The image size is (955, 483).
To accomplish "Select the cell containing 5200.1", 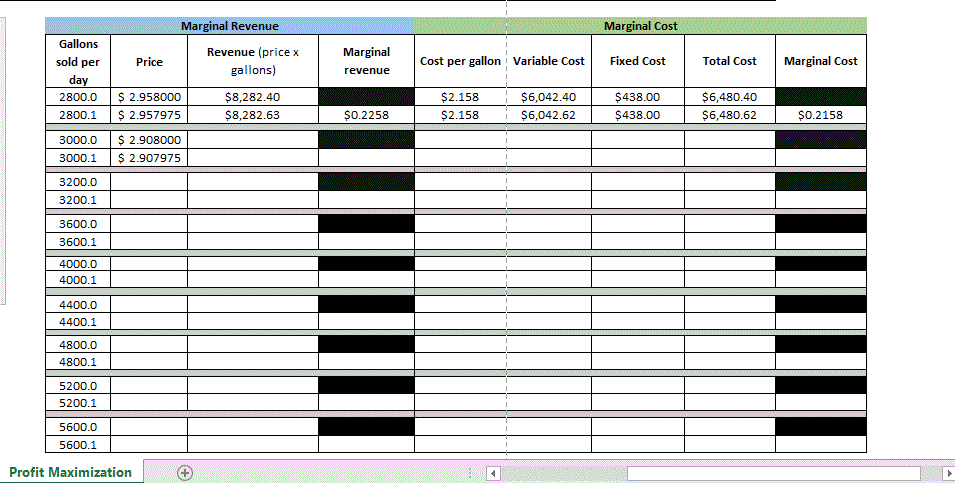I will pyautogui.click(x=78, y=402).
